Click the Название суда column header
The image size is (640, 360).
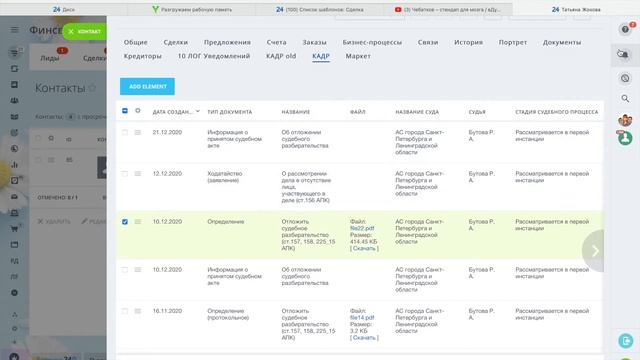[417, 112]
